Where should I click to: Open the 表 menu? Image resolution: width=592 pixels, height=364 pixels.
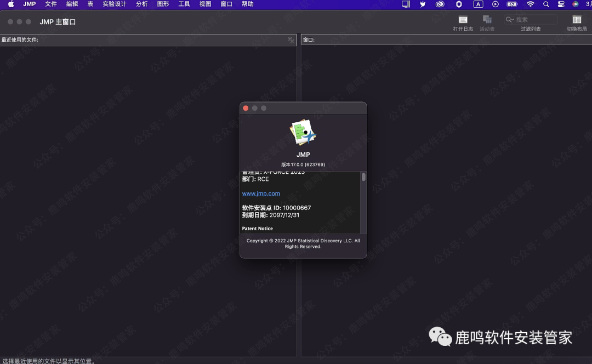click(x=90, y=4)
